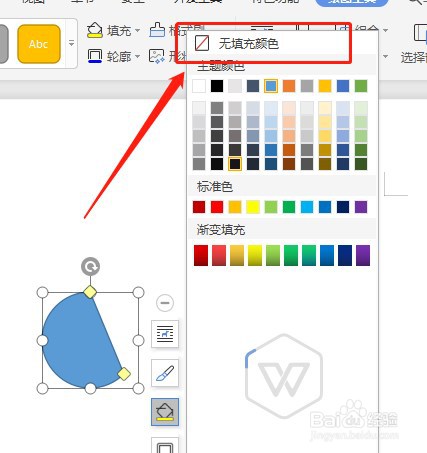Click the outline button in floating toolbar

click(x=165, y=446)
